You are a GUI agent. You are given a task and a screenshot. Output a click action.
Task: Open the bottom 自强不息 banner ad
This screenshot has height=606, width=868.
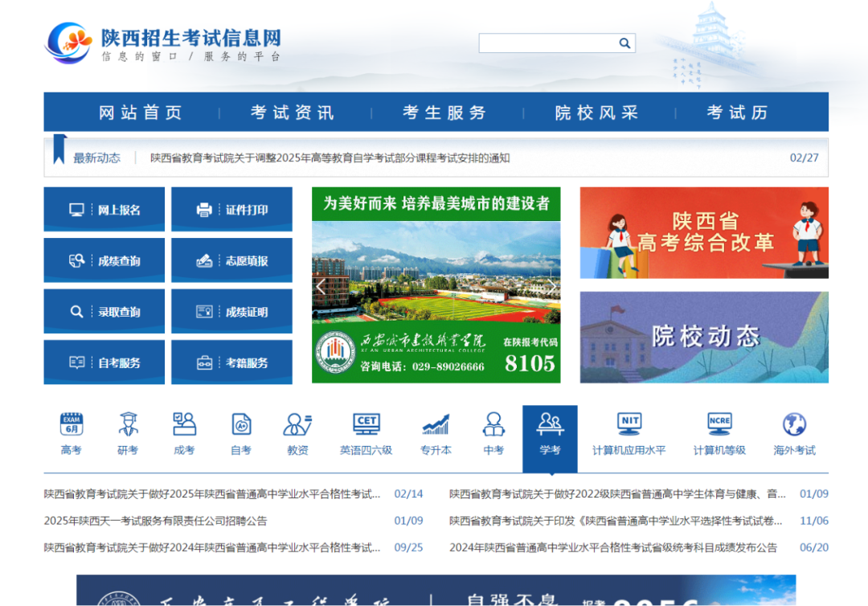pyautogui.click(x=436, y=590)
